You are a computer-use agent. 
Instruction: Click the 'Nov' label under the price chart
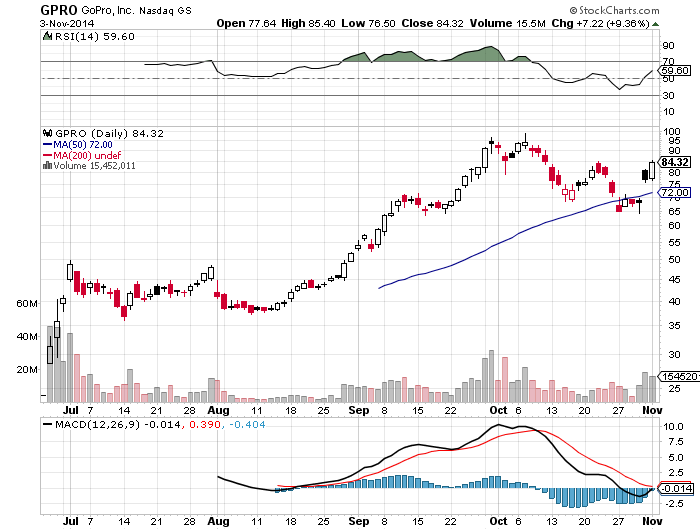tap(652, 410)
